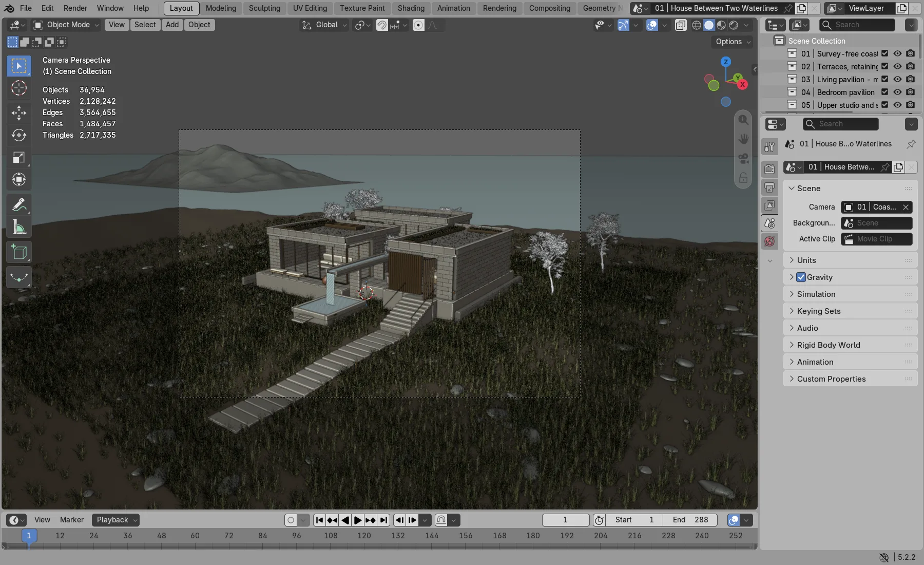
Task: Open the Object Mode dropdown
Action: coord(66,25)
